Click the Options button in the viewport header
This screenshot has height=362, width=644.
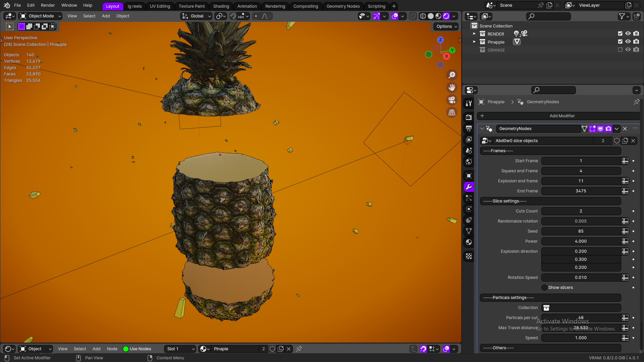445,26
